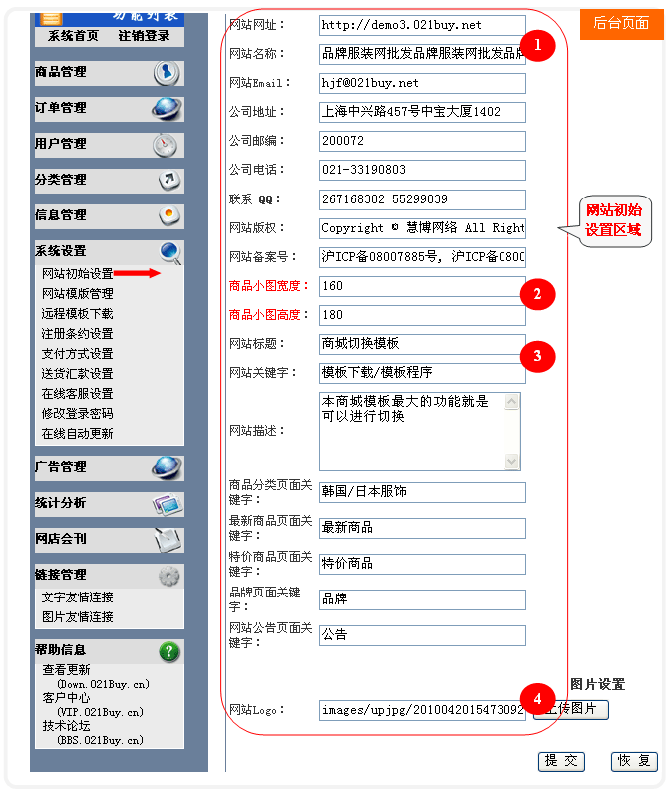Viewport: 672px width, 793px height.
Task: Open the 商品管理 section
Action: (x=110, y=73)
